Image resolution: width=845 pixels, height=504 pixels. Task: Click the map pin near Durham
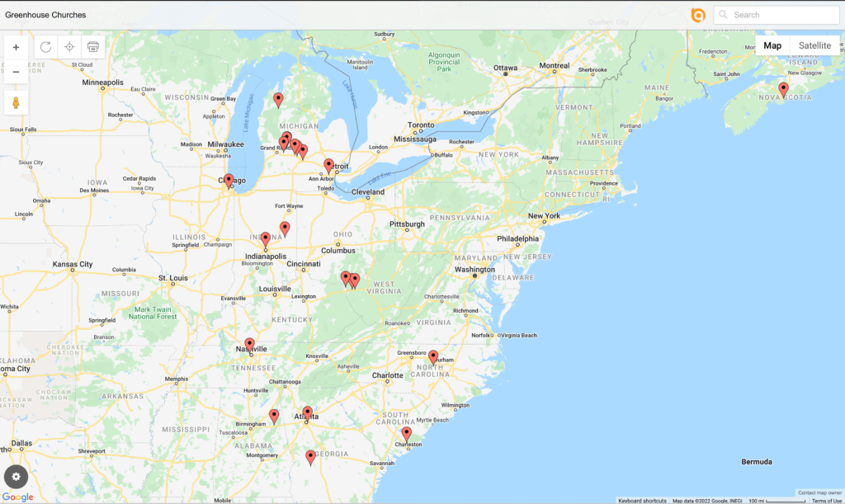[433, 357]
